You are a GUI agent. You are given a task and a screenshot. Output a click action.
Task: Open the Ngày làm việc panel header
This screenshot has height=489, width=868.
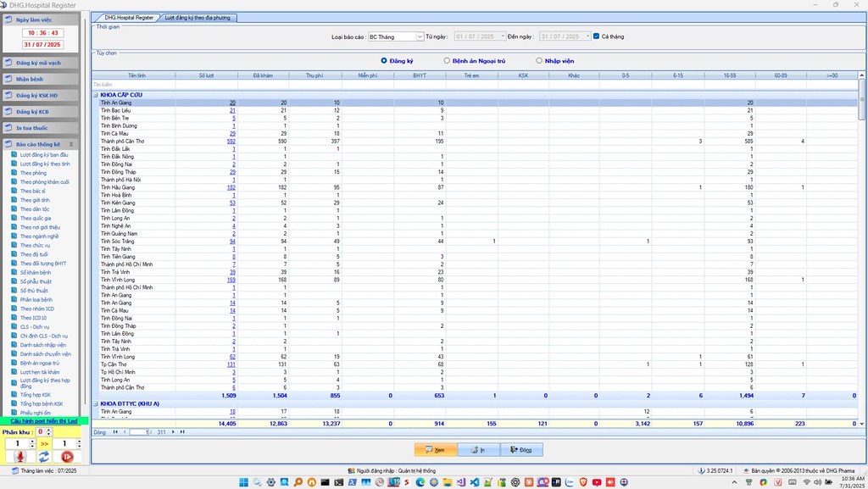tap(41, 19)
